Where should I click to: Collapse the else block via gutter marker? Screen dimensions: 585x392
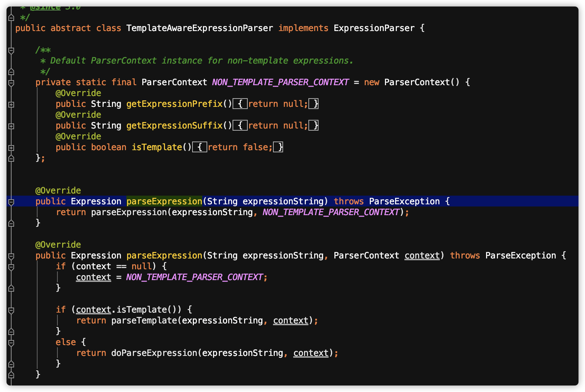11,343
